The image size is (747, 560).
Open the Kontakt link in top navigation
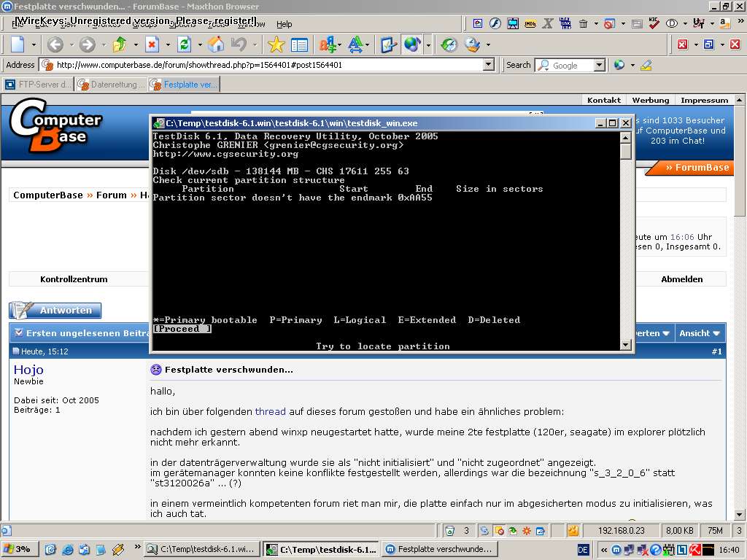click(603, 100)
